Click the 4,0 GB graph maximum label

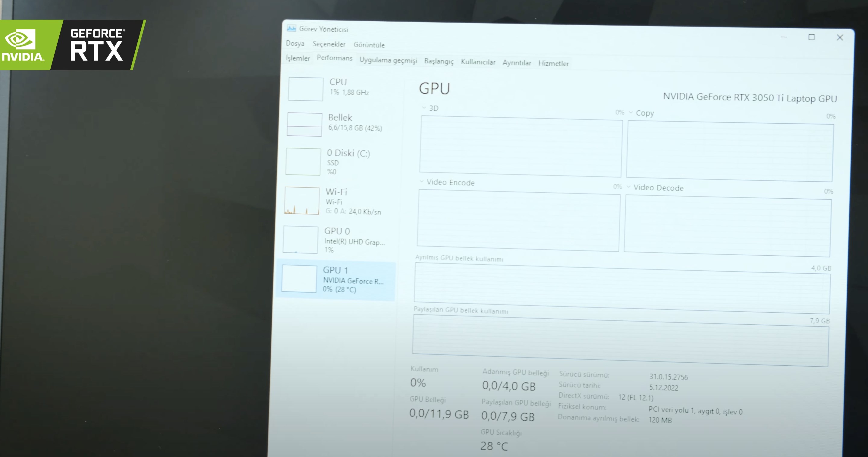(x=821, y=268)
